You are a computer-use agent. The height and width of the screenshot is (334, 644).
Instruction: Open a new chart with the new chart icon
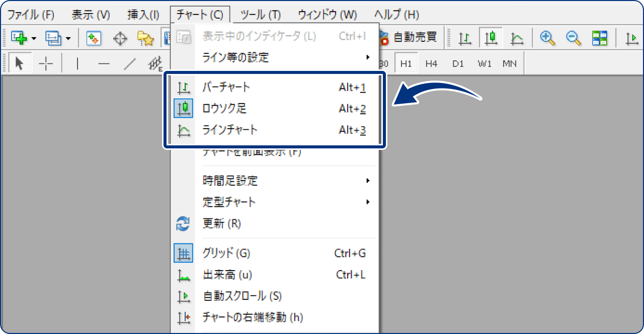tap(19, 37)
